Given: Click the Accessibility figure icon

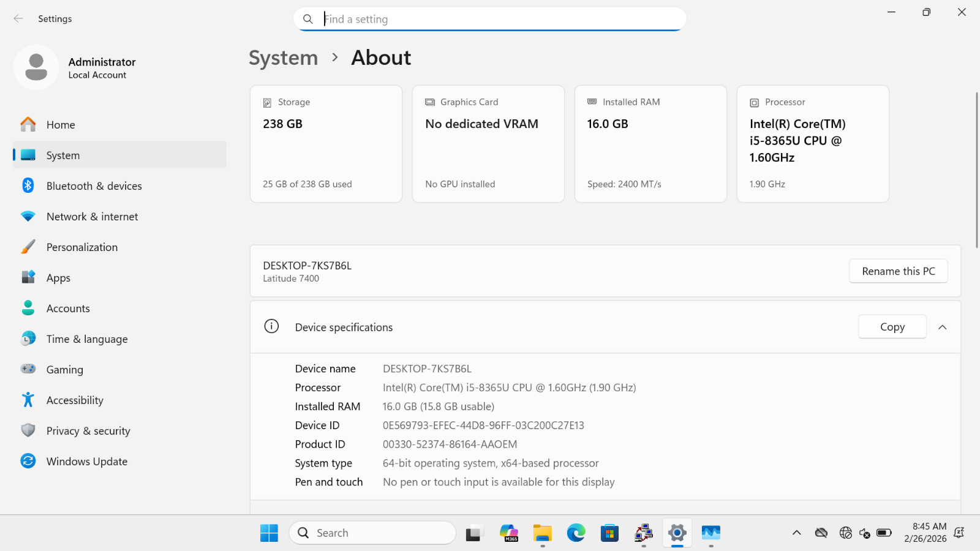Looking at the screenshot, I should (x=28, y=400).
